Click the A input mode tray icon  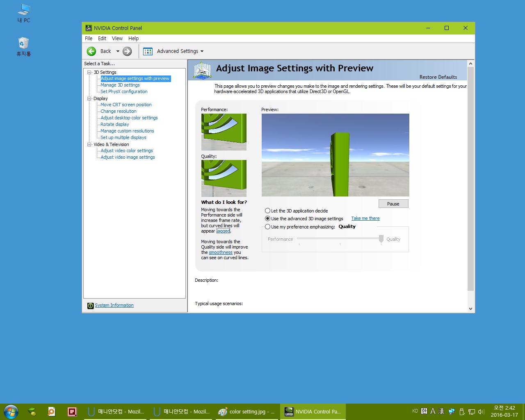tap(433, 411)
